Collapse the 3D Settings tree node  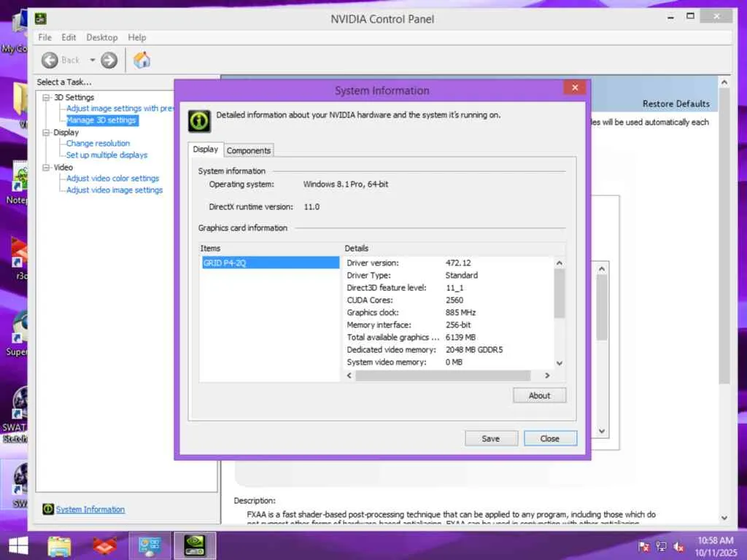(46, 97)
